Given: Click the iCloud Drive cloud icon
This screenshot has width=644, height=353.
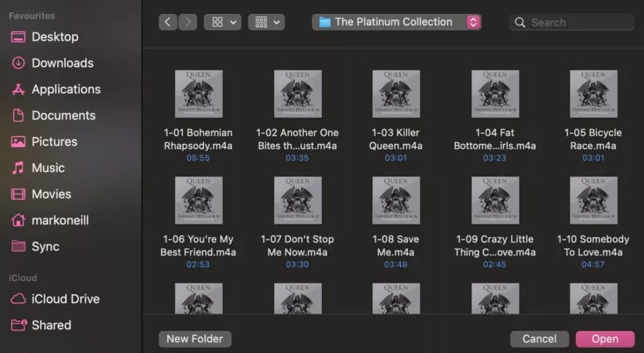Looking at the screenshot, I should tap(18, 299).
